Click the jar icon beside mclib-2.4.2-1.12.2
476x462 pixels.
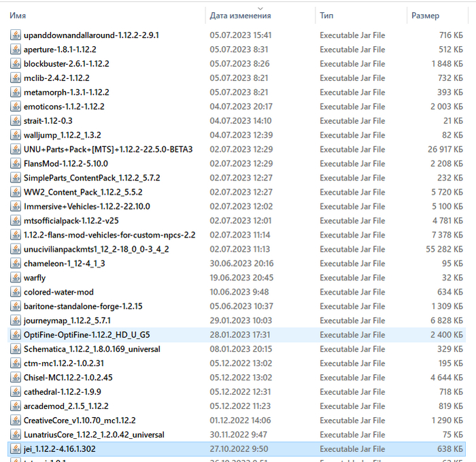click(16, 78)
